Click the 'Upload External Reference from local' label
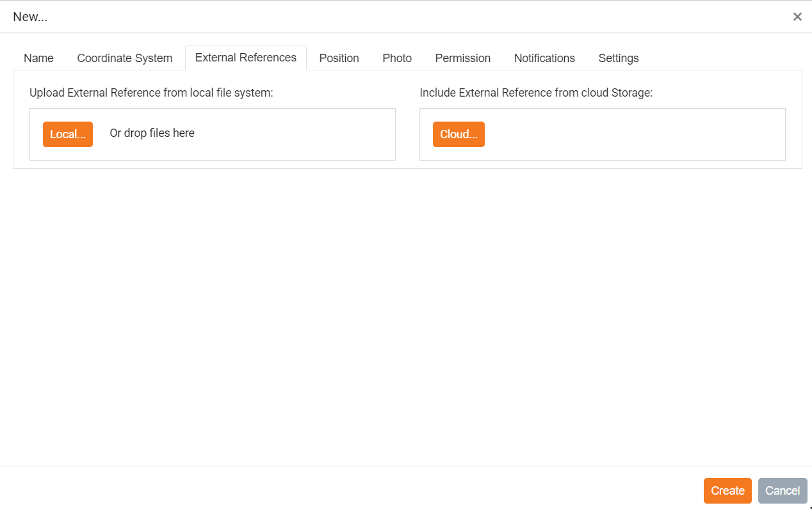 click(151, 93)
